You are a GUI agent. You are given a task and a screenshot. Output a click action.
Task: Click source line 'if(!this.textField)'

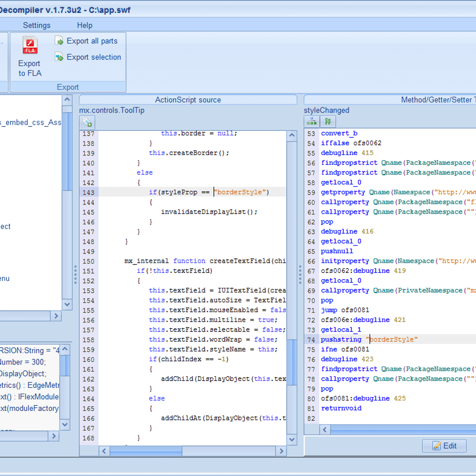pyautogui.click(x=175, y=271)
